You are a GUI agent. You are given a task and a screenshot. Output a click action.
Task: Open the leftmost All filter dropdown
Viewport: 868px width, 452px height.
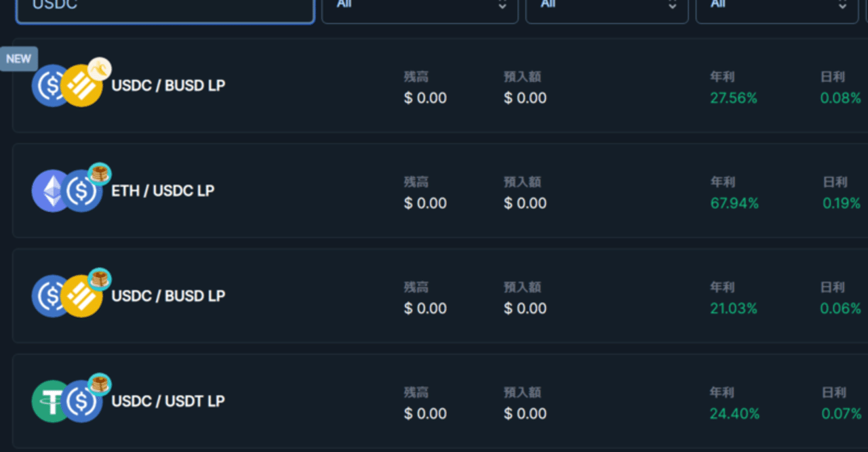click(419, 8)
